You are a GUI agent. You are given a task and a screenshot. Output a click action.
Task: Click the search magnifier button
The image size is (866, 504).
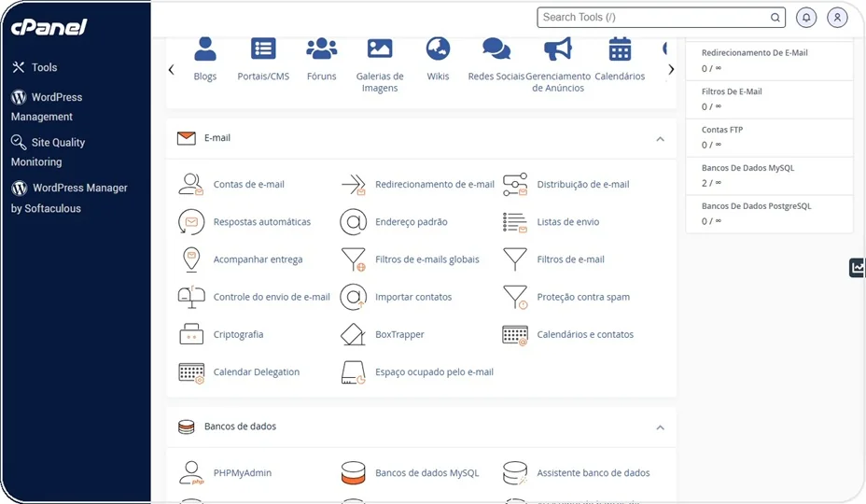775,18
